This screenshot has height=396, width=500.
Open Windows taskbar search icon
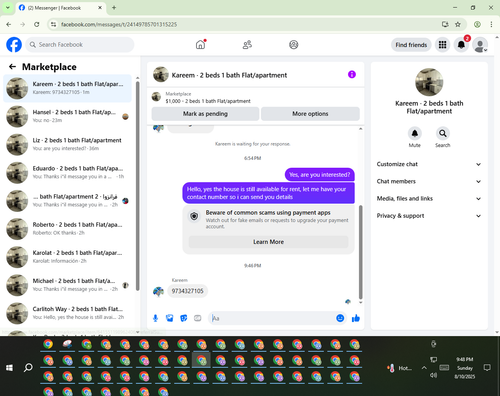coord(28,368)
